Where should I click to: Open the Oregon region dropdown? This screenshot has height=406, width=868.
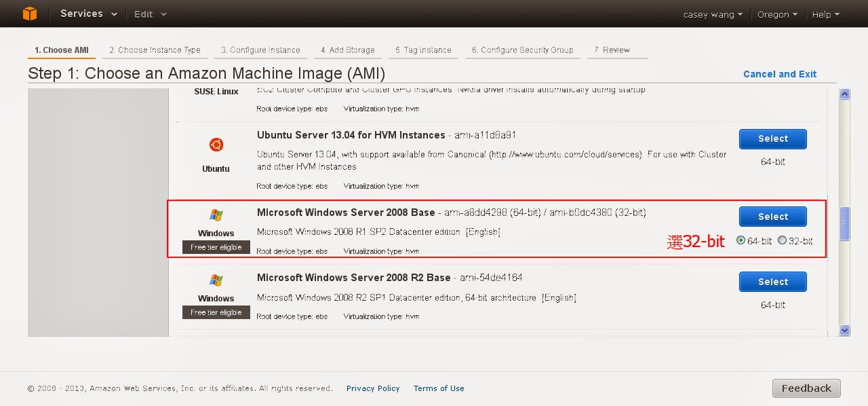777,14
